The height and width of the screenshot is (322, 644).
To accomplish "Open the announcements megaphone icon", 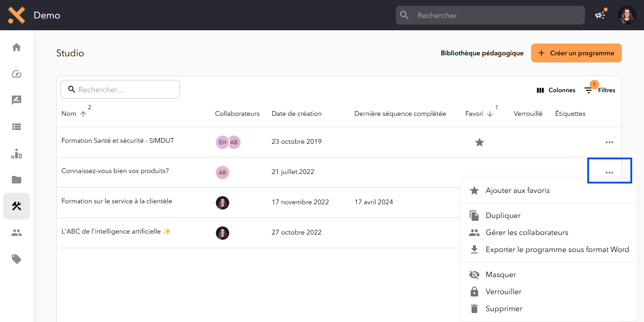I will pos(600,15).
